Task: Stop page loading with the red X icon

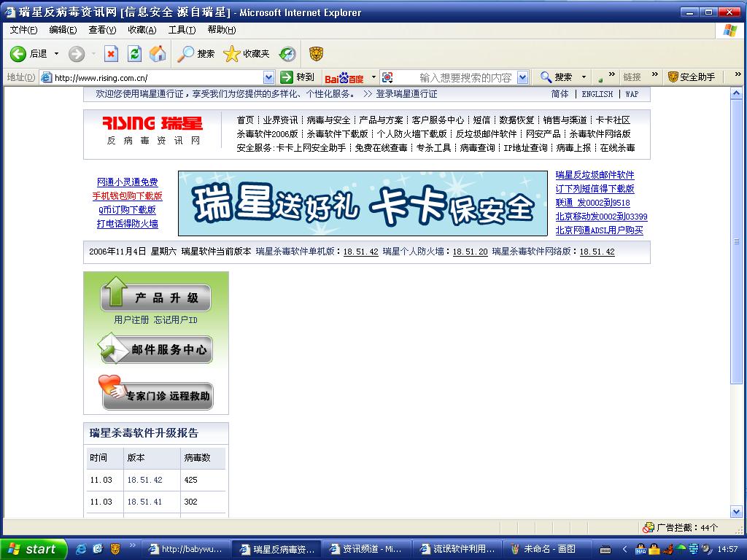Action: pos(111,54)
